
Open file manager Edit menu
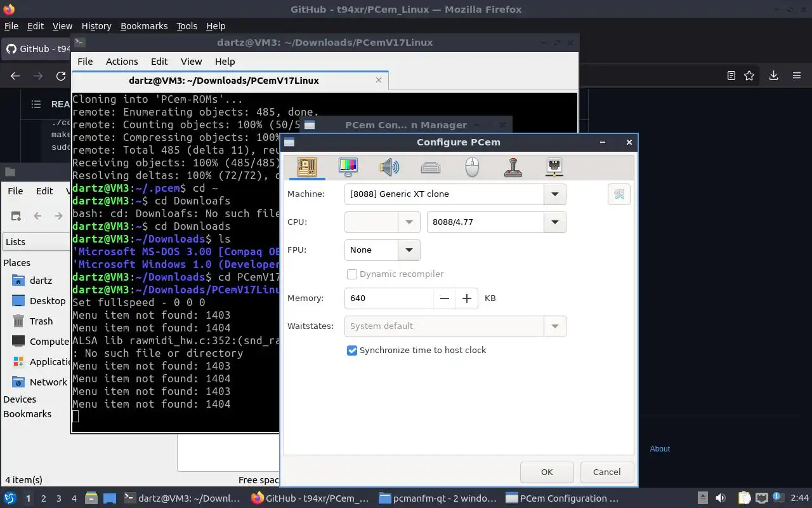[x=44, y=191]
